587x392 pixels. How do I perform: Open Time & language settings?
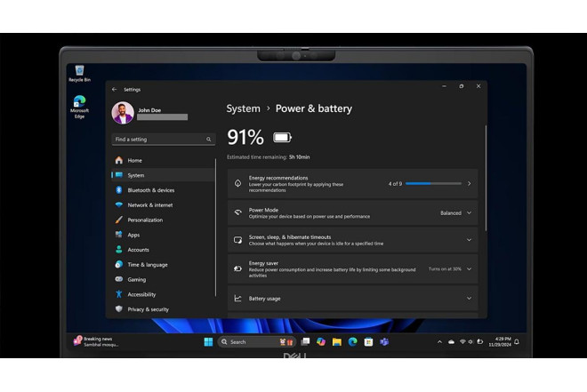pyautogui.click(x=163, y=265)
